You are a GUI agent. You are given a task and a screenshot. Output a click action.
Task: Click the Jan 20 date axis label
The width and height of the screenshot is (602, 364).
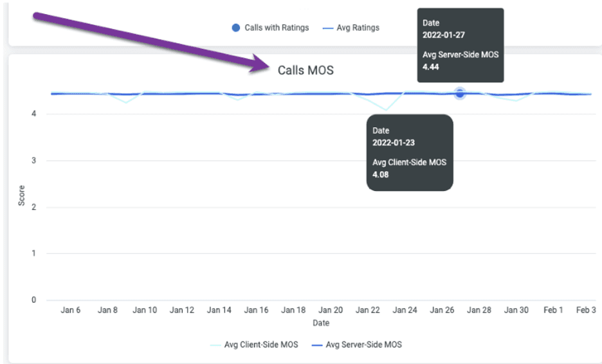pyautogui.click(x=331, y=310)
